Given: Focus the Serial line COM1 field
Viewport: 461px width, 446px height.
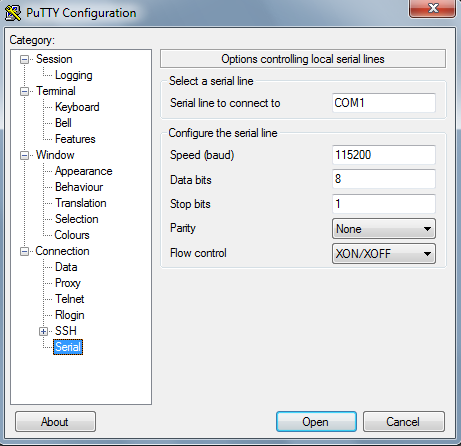Looking at the screenshot, I should [384, 103].
